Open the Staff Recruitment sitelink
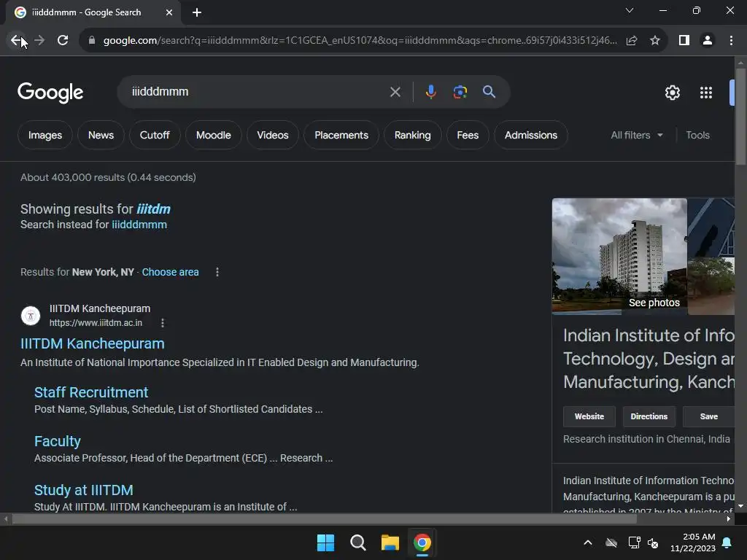This screenshot has width=747, height=560. [x=91, y=392]
